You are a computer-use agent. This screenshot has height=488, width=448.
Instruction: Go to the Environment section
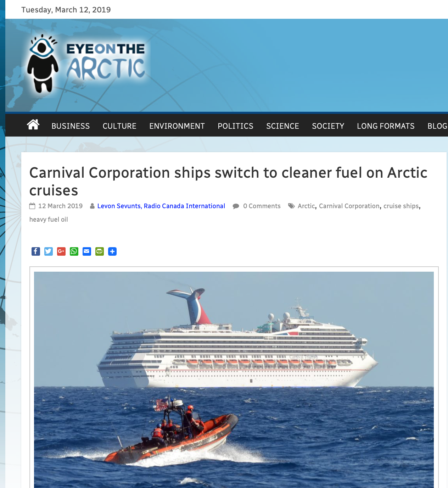[x=177, y=126]
